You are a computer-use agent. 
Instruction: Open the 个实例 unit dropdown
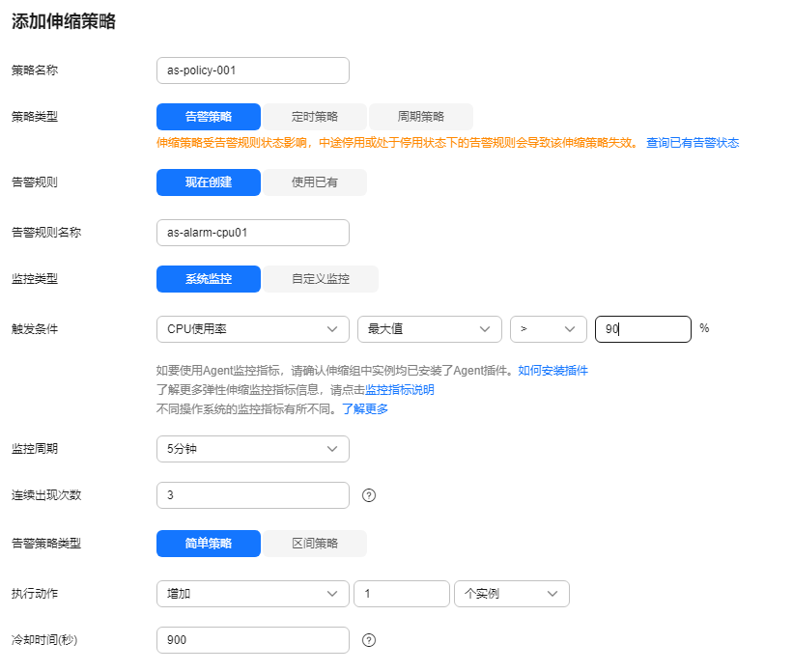(x=512, y=594)
